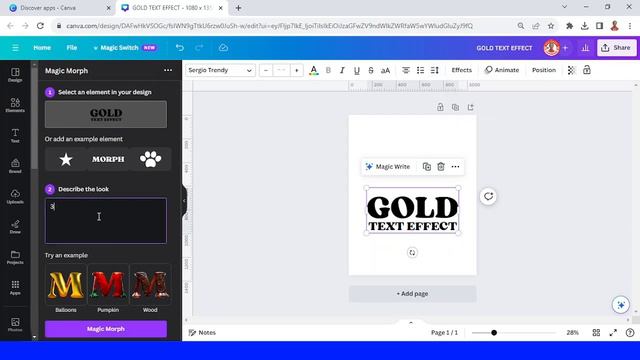The height and width of the screenshot is (360, 640).
Task: Lock the page above canvas
Action: [x=440, y=107]
